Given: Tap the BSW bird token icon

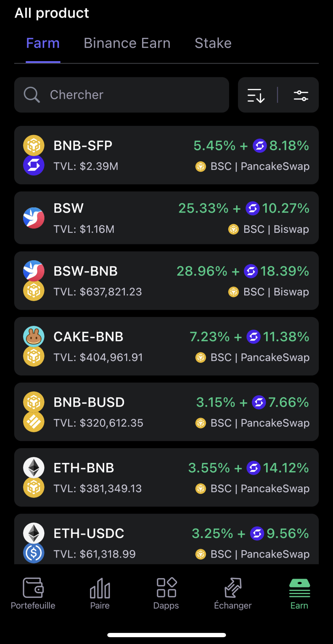Looking at the screenshot, I should [x=34, y=218].
